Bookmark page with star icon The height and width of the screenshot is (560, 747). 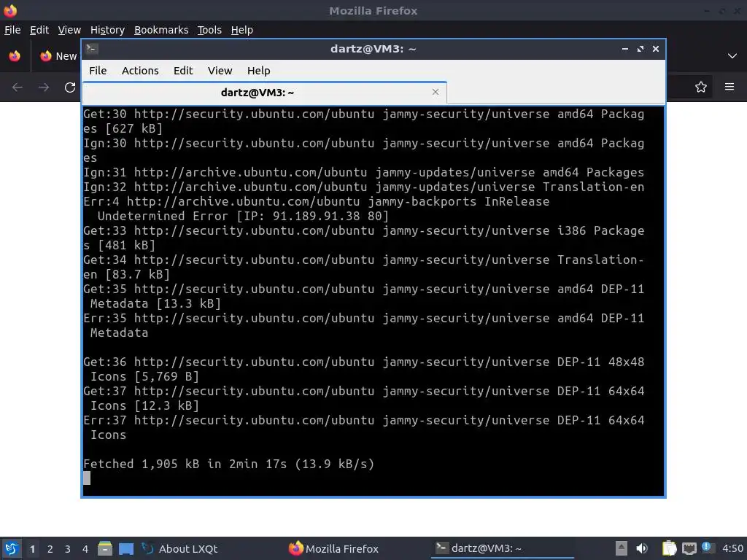[x=701, y=87]
